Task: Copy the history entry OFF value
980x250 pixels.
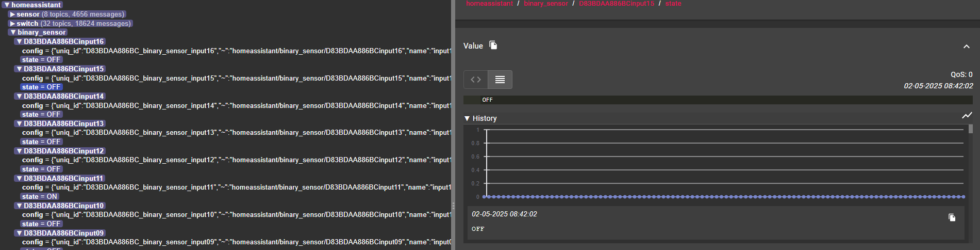Action: pyautogui.click(x=952, y=217)
